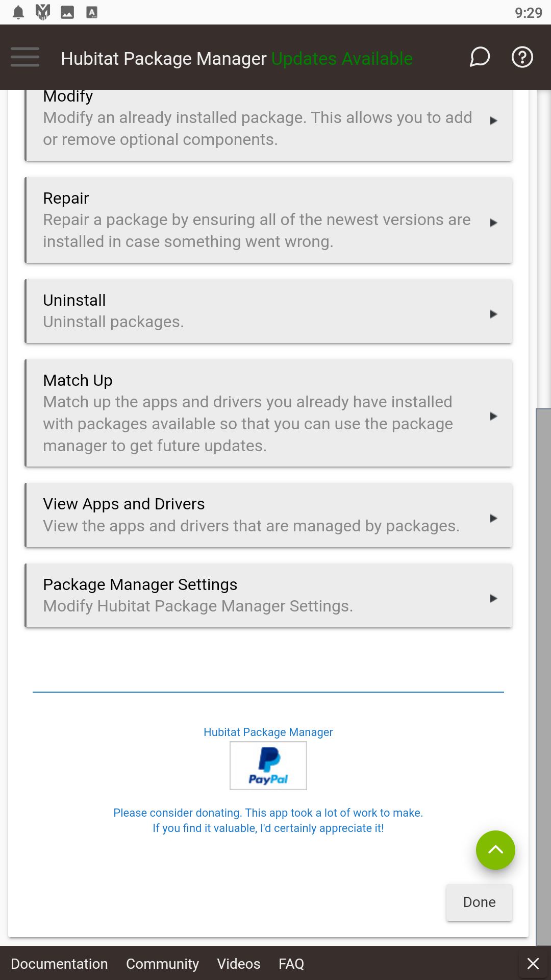Follow the Hubitat Package Manager link
Image resolution: width=551 pixels, height=980 pixels.
click(x=268, y=732)
